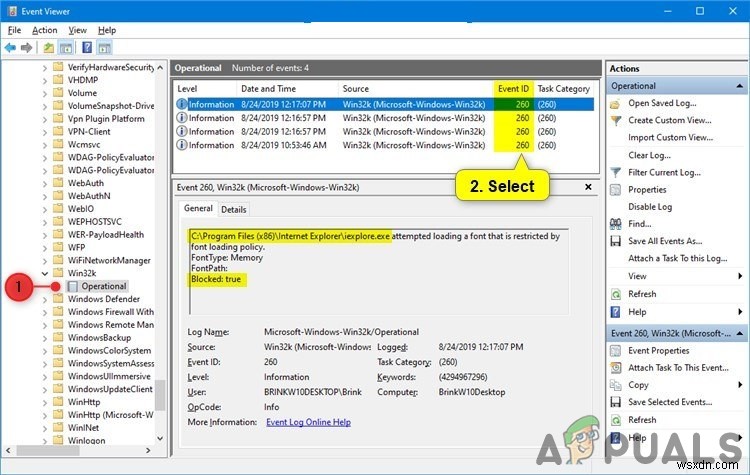
Task: Click the Refresh icon under Event 260 actions
Action: 616,420
